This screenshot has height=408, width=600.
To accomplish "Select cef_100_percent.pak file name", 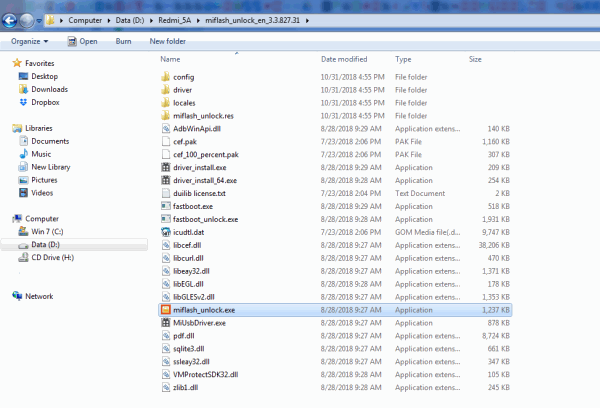I will click(x=206, y=155).
